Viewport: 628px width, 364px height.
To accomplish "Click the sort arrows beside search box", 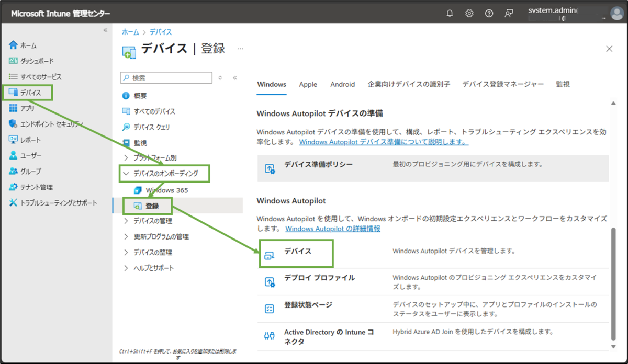I will click(x=220, y=77).
